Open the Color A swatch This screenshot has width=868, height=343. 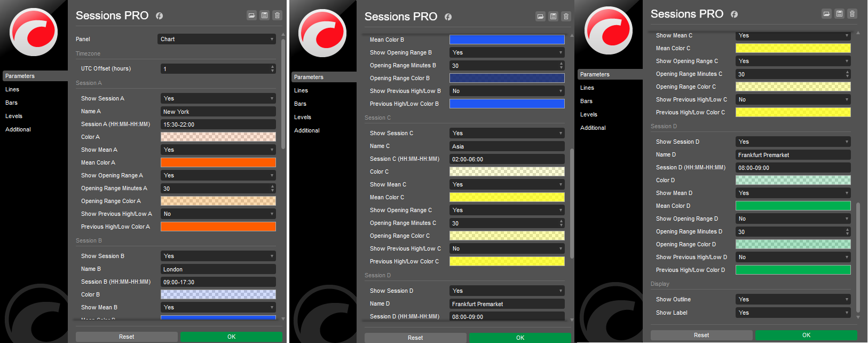(218, 137)
